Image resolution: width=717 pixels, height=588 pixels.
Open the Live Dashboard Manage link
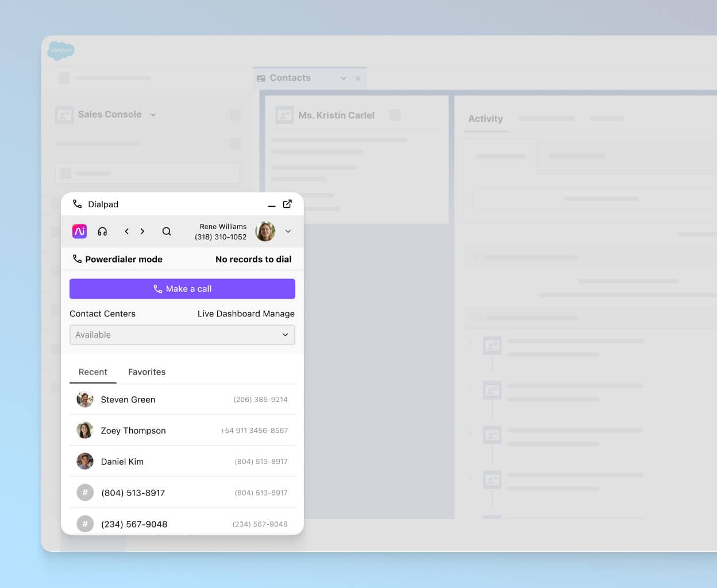246,314
